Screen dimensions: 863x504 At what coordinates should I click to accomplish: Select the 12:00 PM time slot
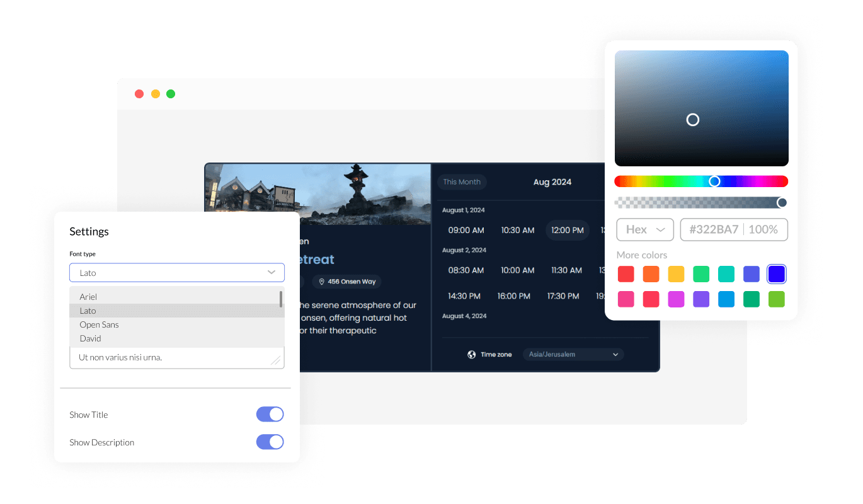(x=567, y=231)
